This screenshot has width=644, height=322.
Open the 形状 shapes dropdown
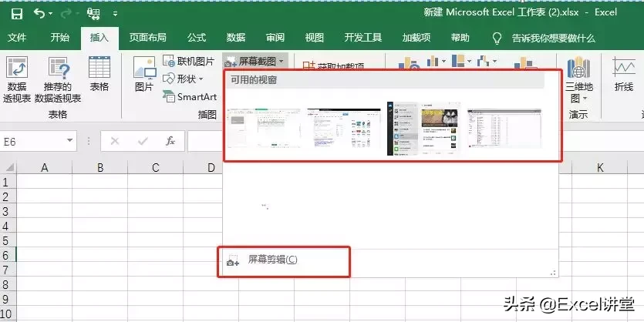184,79
